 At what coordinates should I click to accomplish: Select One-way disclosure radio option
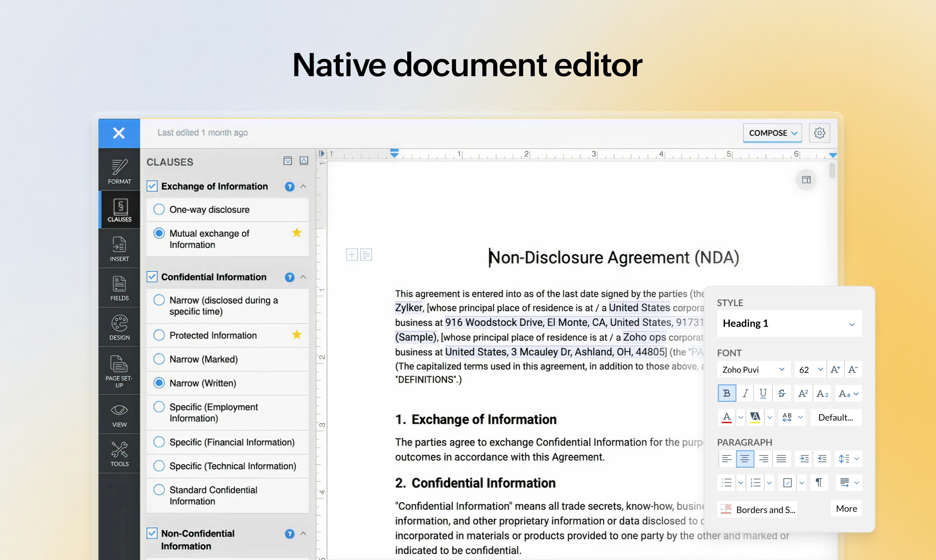[x=159, y=209]
